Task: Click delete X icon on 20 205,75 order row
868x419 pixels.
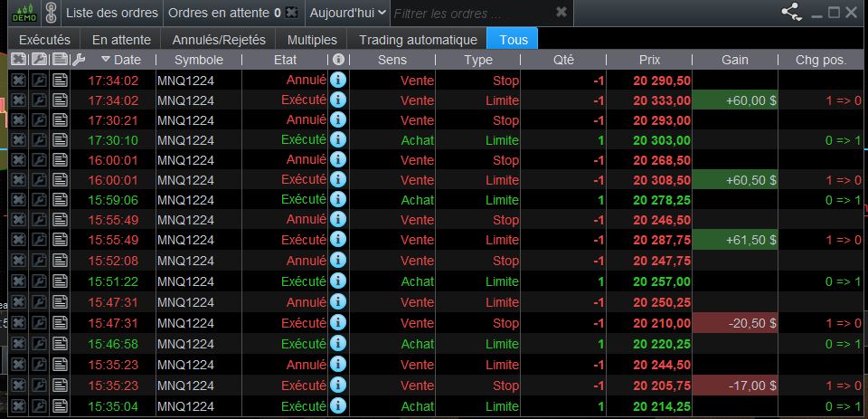Action: pos(18,386)
